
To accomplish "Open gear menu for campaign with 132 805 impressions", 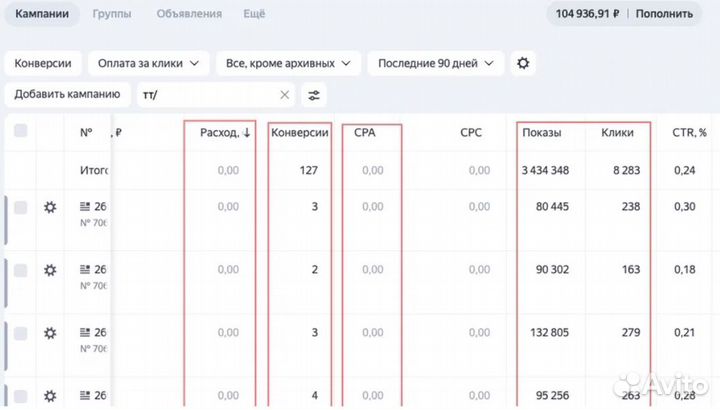I will 51,333.
